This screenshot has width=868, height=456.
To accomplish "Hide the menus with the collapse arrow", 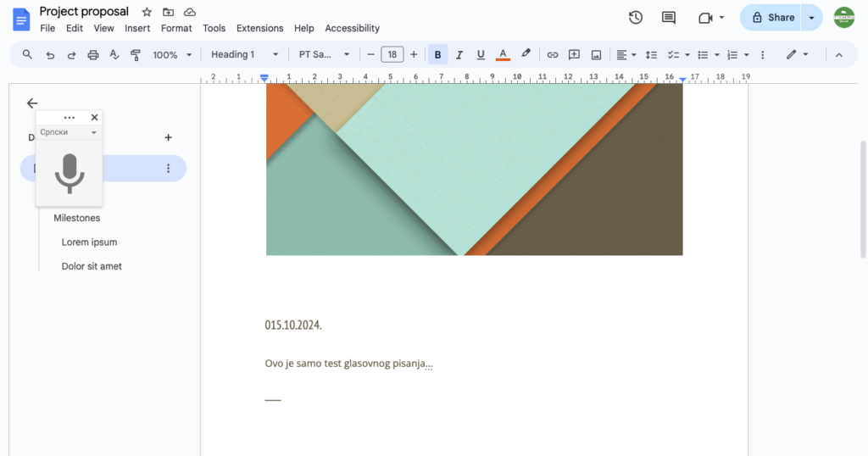I will [839, 55].
